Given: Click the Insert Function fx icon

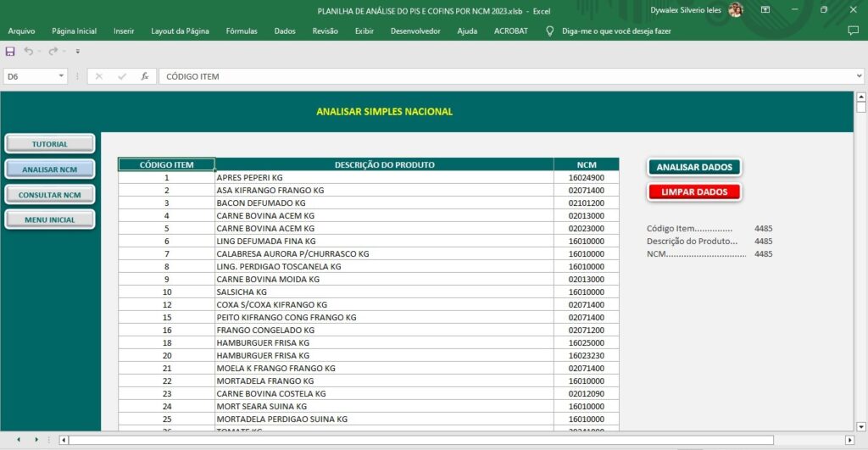Looking at the screenshot, I should [x=145, y=76].
